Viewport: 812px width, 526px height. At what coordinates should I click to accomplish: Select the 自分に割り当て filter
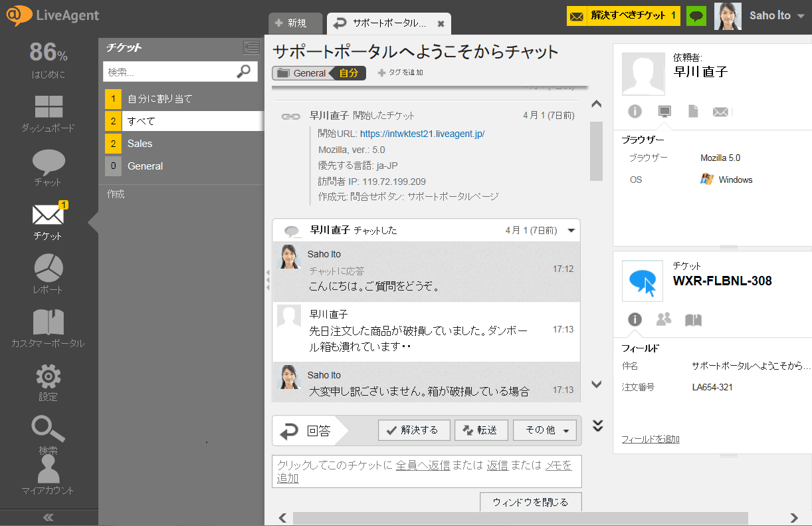(x=181, y=98)
